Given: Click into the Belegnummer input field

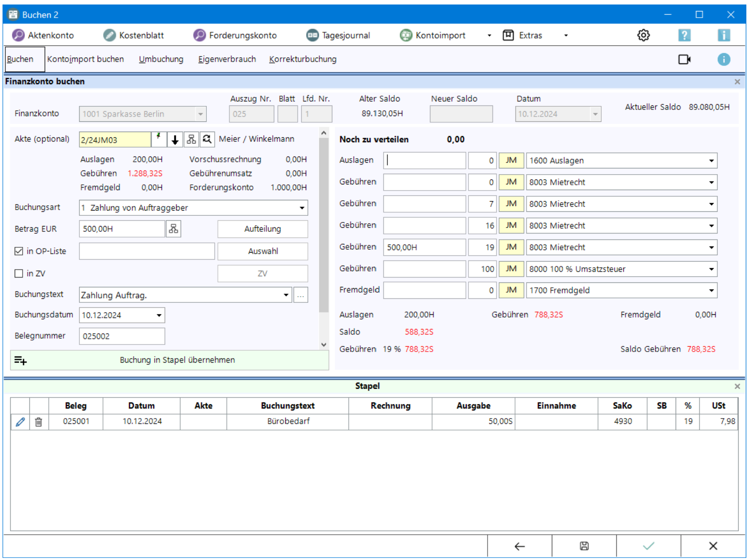Looking at the screenshot, I should pos(122,336).
